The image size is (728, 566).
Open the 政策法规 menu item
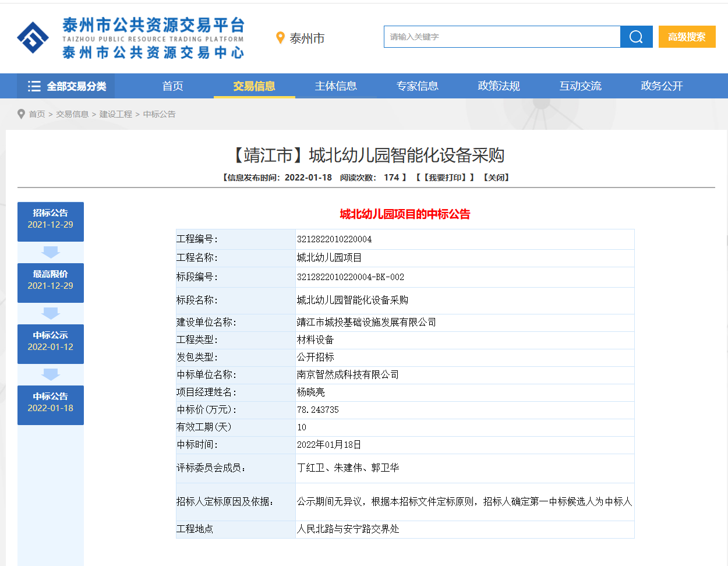(x=498, y=86)
